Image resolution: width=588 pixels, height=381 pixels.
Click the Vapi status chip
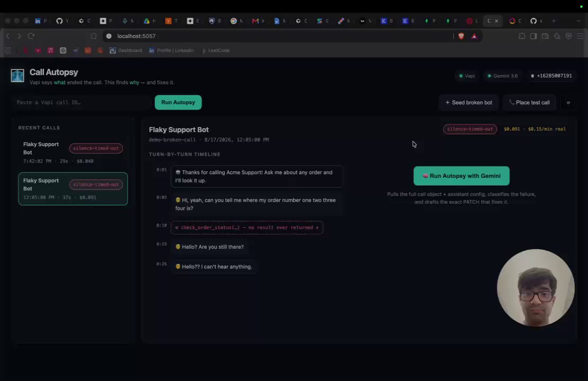tap(467, 76)
